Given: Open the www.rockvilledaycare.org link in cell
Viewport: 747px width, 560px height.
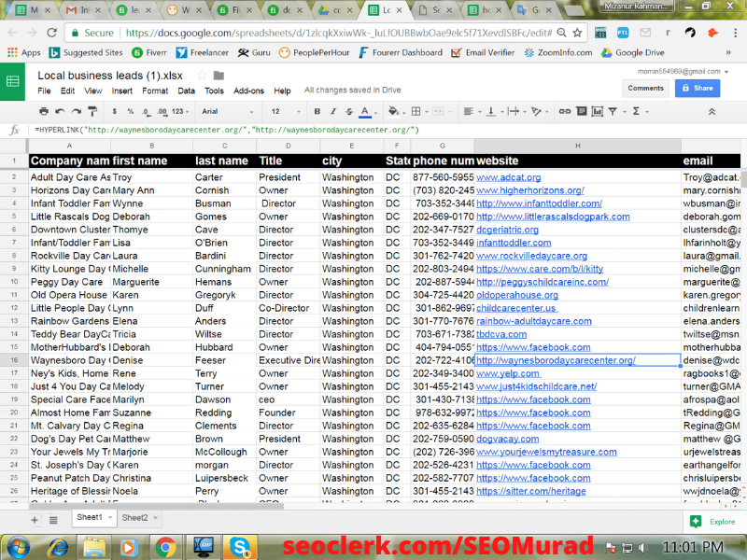Looking at the screenshot, I should [531, 256].
